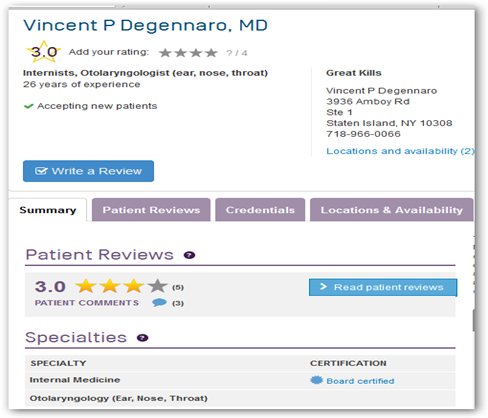Set fourth gray star in Add your rating
The width and height of the screenshot is (488, 418).
click(x=211, y=53)
